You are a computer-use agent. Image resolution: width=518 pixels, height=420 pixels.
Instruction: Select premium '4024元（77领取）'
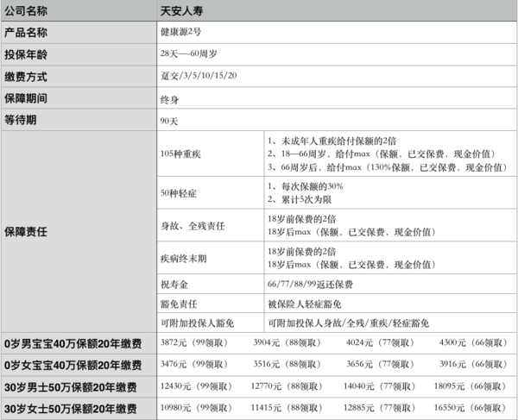click(x=381, y=342)
